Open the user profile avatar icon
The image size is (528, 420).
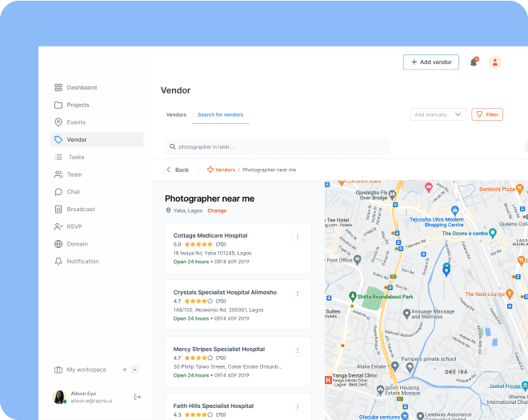pyautogui.click(x=494, y=62)
